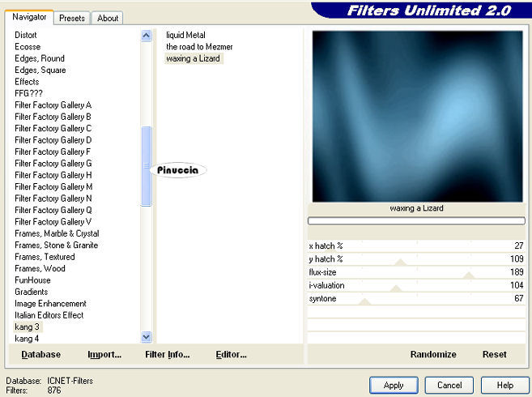Viewport: 532px width, 397px height.
Task: Select the Distort filter category
Action: tap(26, 35)
